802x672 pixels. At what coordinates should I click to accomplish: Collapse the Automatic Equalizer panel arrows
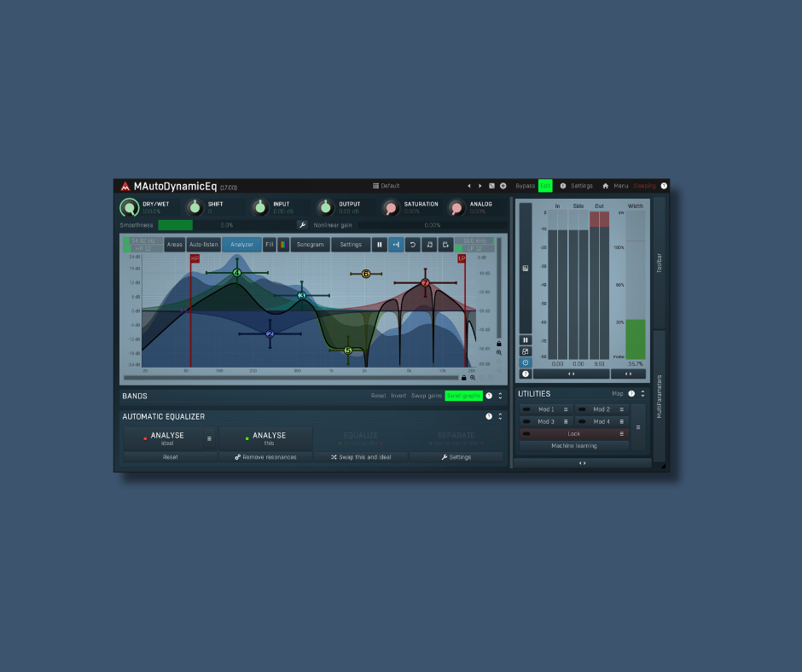pyautogui.click(x=500, y=416)
